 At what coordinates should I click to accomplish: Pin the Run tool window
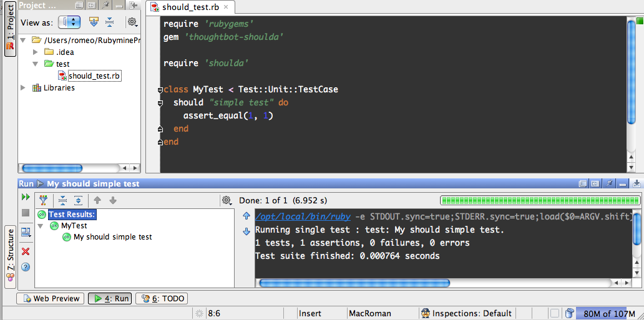click(610, 183)
